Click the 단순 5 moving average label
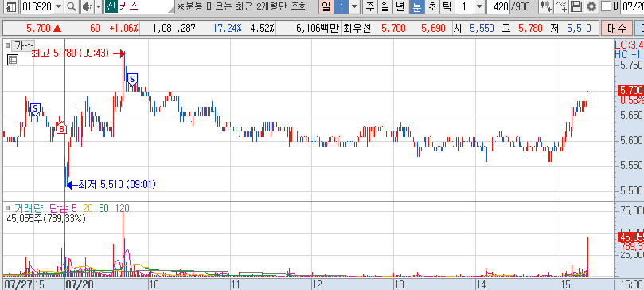Viewport: 644px width, 290px height. (63, 208)
